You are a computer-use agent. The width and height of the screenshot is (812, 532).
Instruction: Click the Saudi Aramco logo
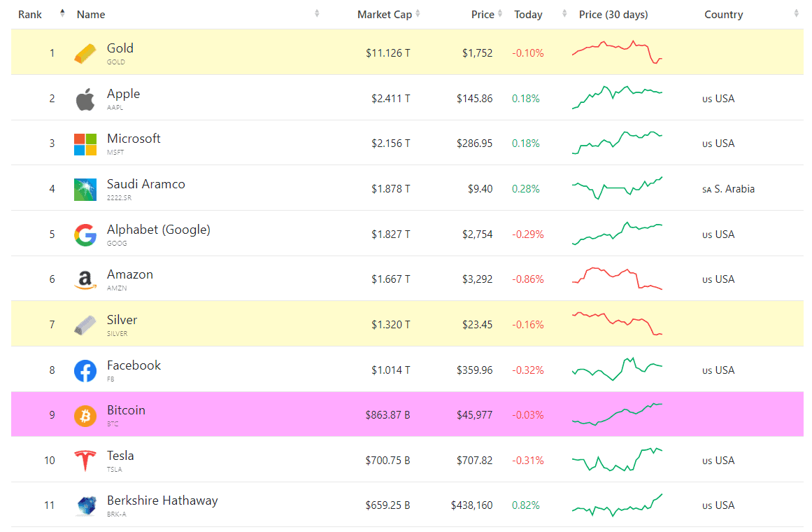click(x=85, y=190)
